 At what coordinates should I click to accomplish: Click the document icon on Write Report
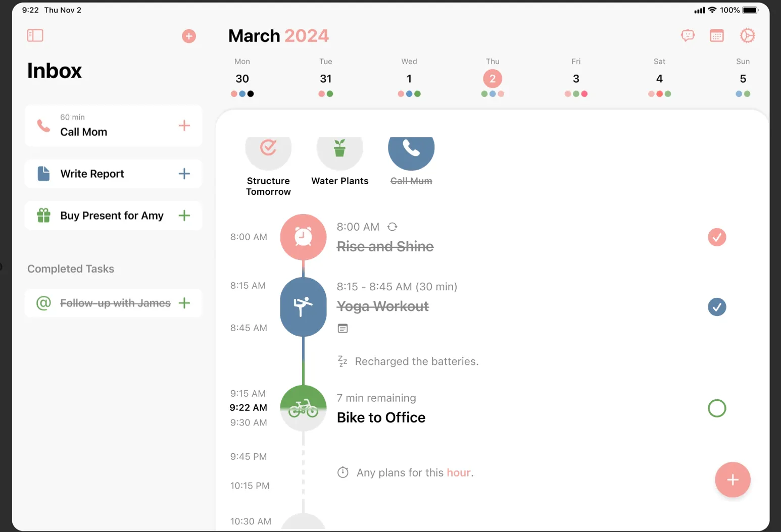click(x=44, y=174)
